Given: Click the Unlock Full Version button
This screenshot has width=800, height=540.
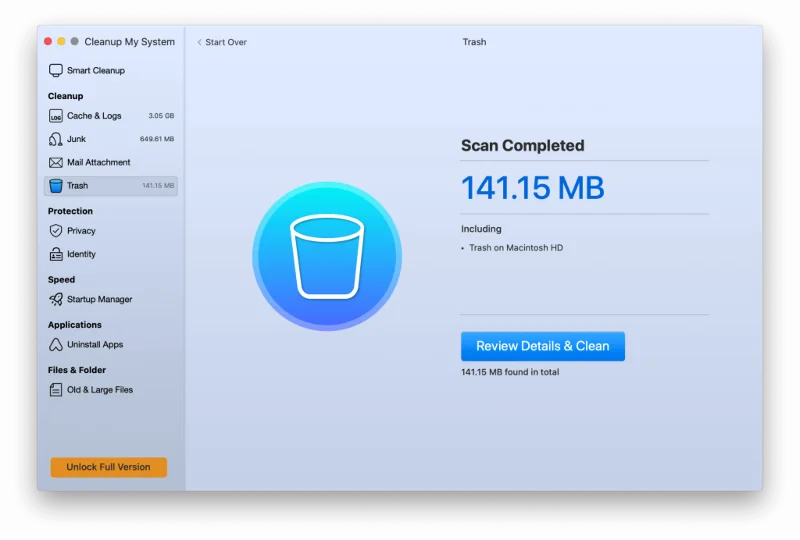Looking at the screenshot, I should (109, 467).
